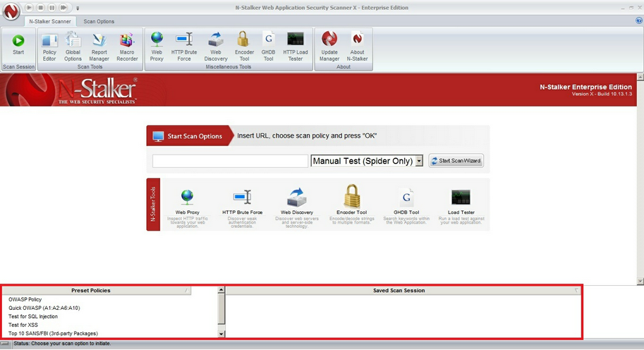This screenshot has width=644, height=350.
Task: Click the Start Scan Options header
Action: click(x=190, y=136)
